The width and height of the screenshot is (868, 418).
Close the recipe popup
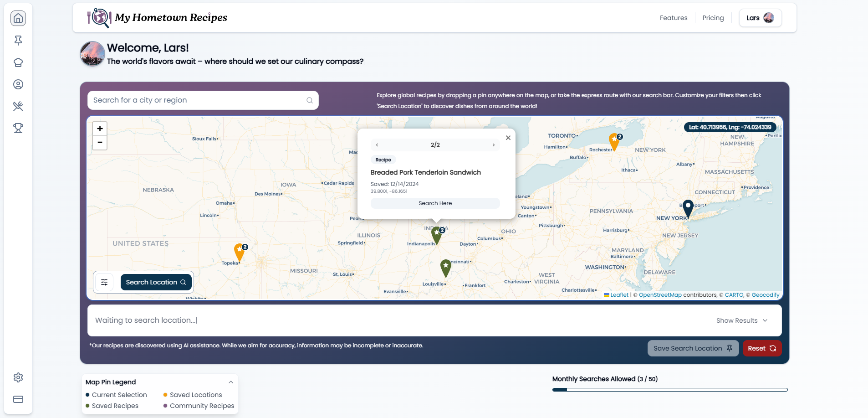[508, 138]
